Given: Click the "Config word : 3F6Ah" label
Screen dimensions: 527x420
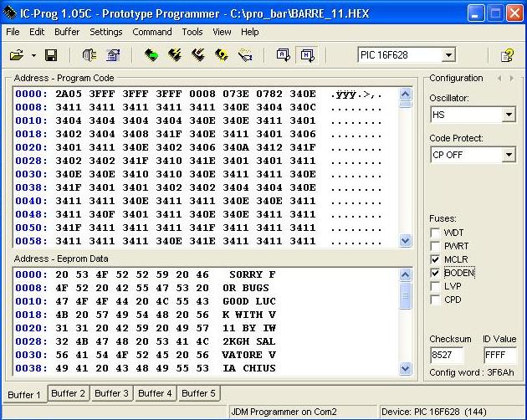Looking at the screenshot, I should tap(472, 372).
